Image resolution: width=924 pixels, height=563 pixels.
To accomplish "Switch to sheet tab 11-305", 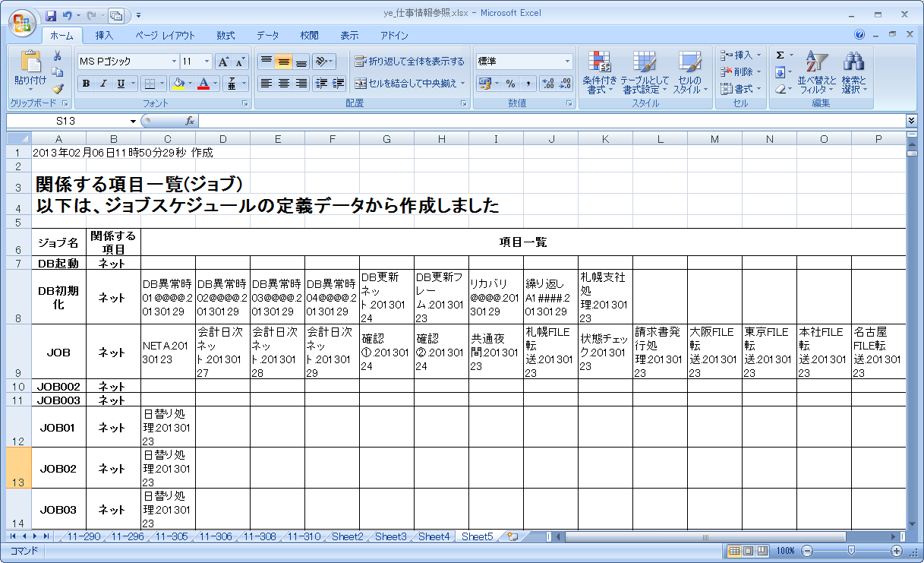I will coord(172,536).
